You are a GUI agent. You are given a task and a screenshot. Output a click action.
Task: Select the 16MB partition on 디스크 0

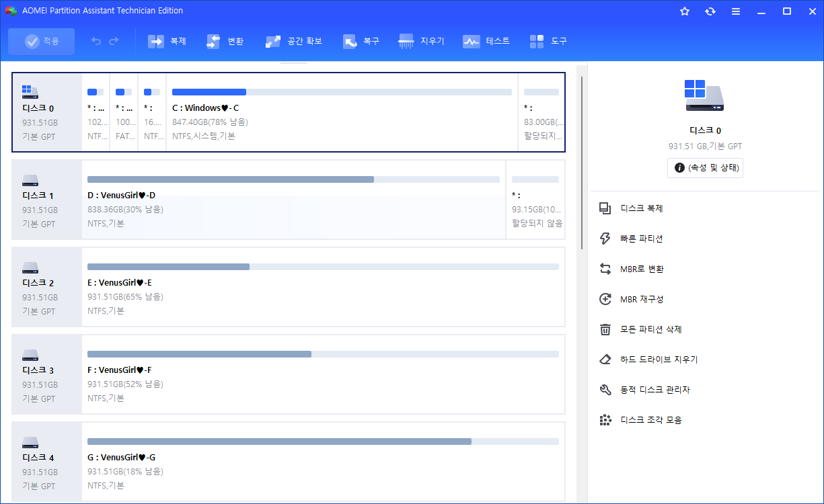(x=152, y=112)
